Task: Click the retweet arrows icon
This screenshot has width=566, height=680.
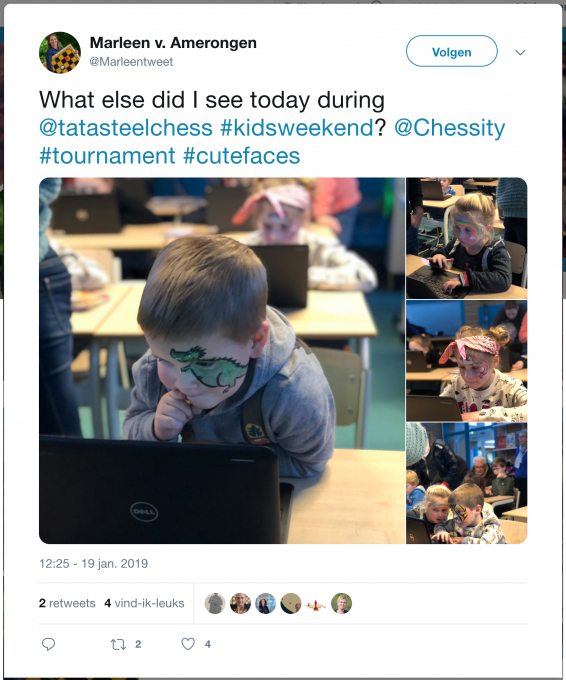Action: tap(118, 644)
